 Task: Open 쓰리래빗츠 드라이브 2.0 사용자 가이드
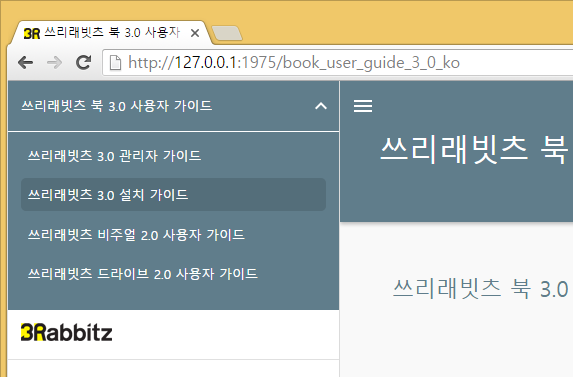point(174,273)
